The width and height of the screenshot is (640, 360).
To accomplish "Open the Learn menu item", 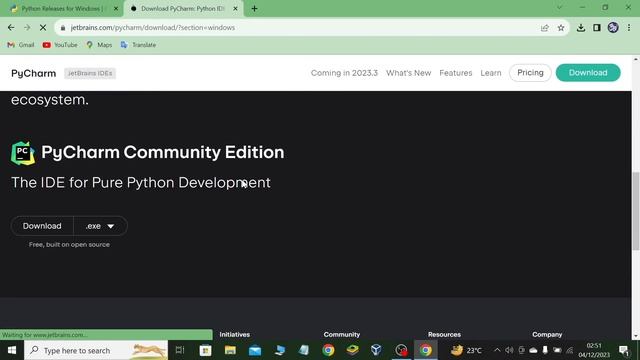I will [x=491, y=73].
